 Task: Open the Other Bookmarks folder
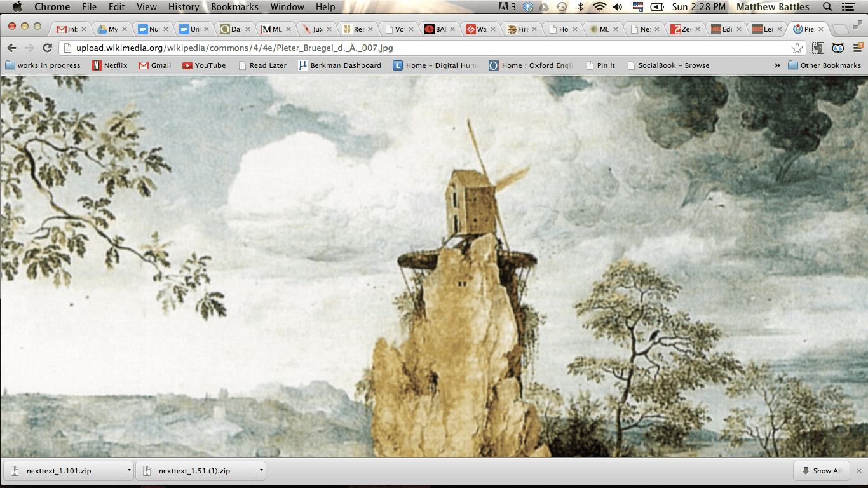[824, 65]
